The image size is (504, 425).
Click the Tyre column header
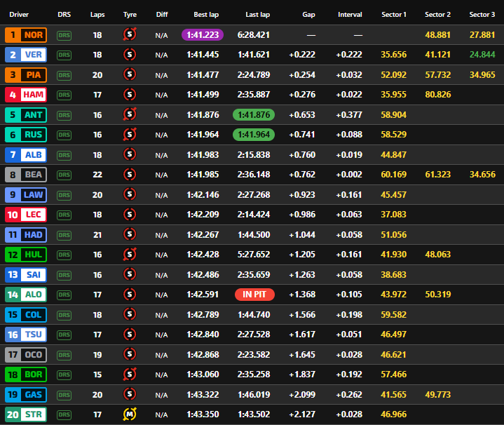pyautogui.click(x=130, y=15)
